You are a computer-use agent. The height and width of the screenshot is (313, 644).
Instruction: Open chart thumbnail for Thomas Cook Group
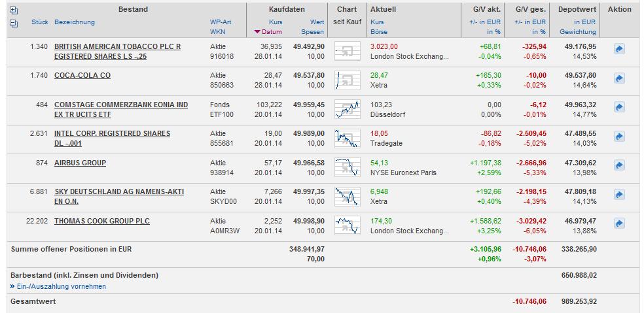click(347, 225)
